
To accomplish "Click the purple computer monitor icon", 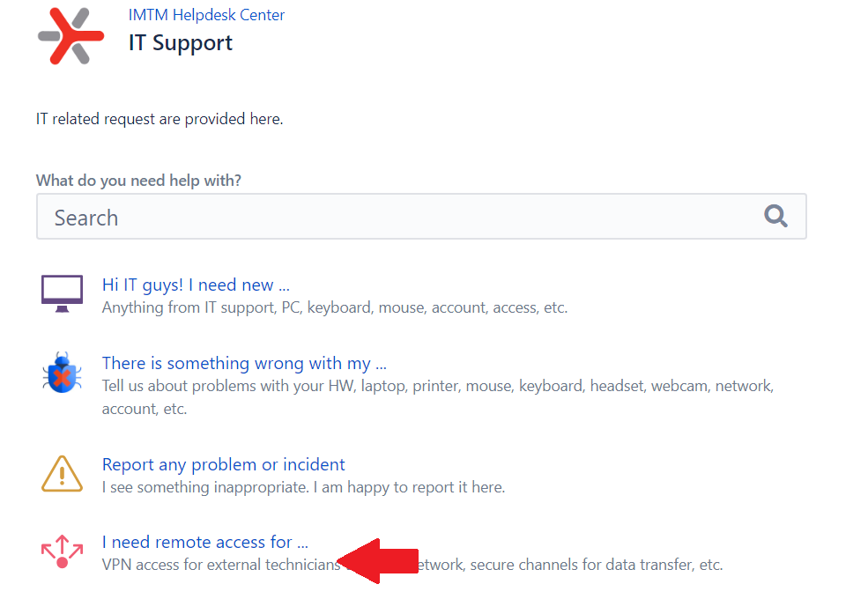I will (62, 293).
